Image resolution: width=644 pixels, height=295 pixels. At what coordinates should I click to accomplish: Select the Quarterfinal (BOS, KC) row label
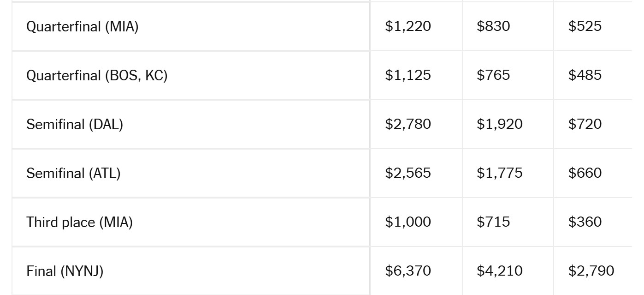[x=97, y=75]
